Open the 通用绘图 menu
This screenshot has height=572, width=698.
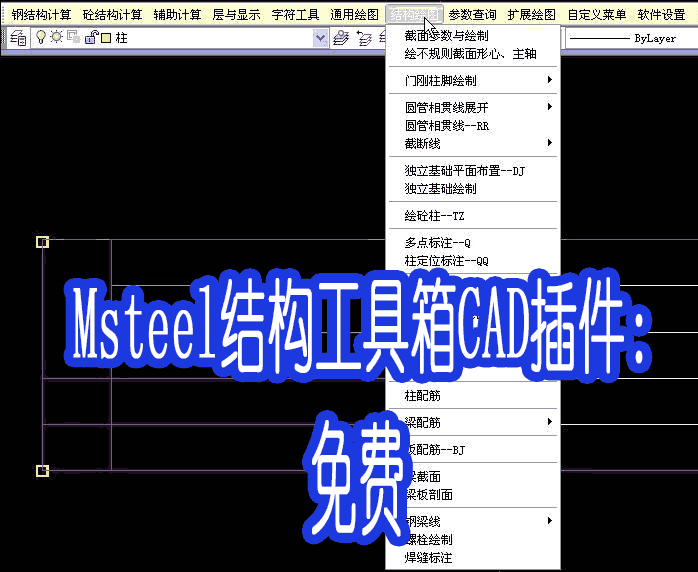pyautogui.click(x=354, y=15)
